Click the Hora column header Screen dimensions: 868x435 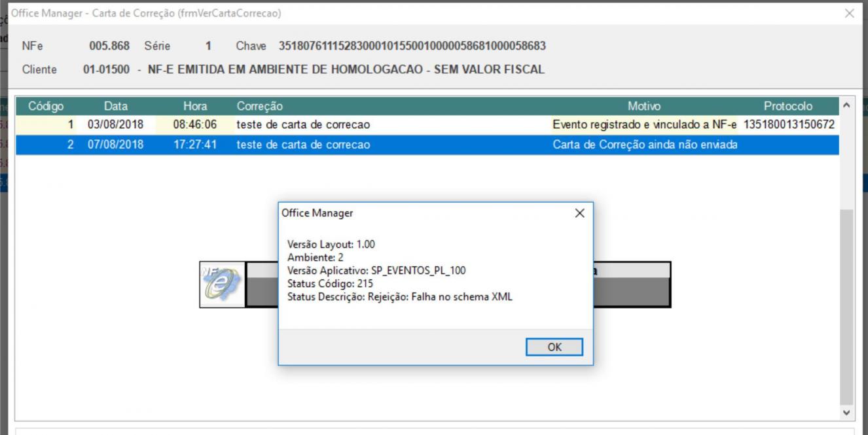point(195,106)
